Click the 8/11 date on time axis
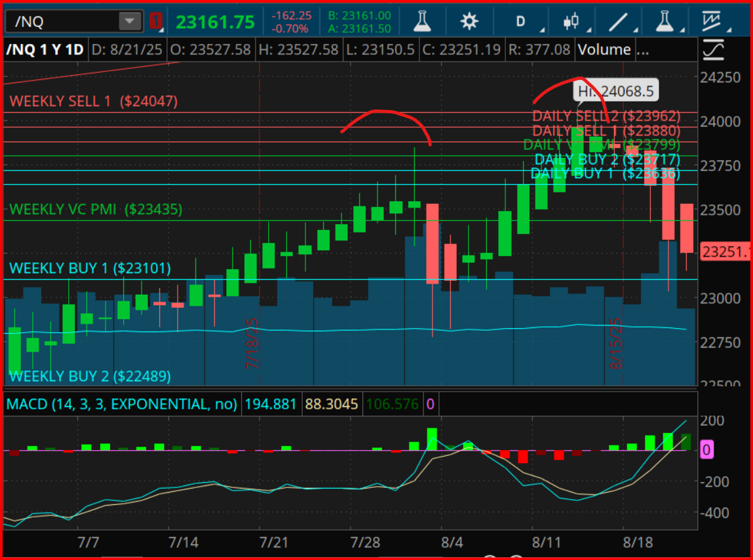753x560 pixels. click(547, 543)
